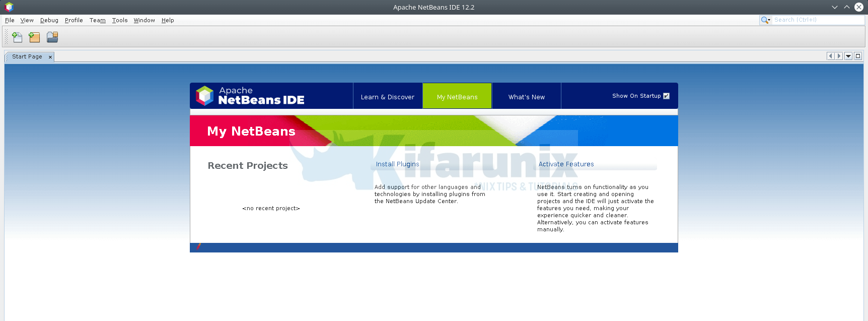The image size is (868, 321).
Task: Click the search magnifier icon
Action: 765,20
